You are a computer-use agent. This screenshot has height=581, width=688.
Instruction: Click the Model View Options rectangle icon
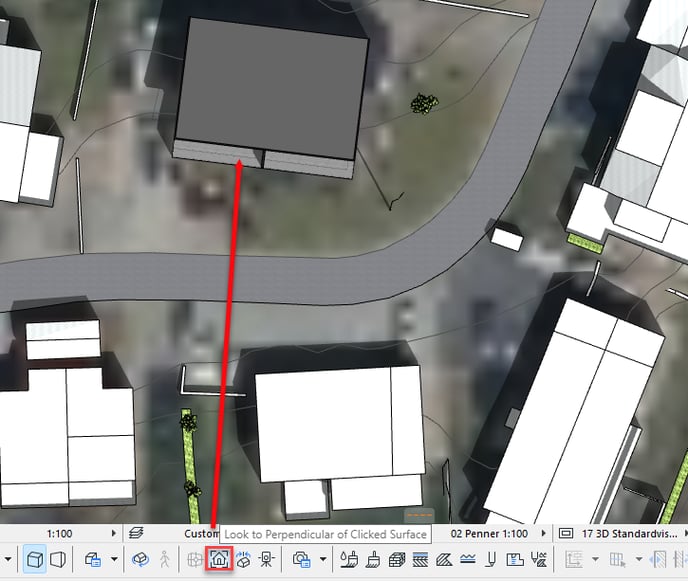pos(566,534)
